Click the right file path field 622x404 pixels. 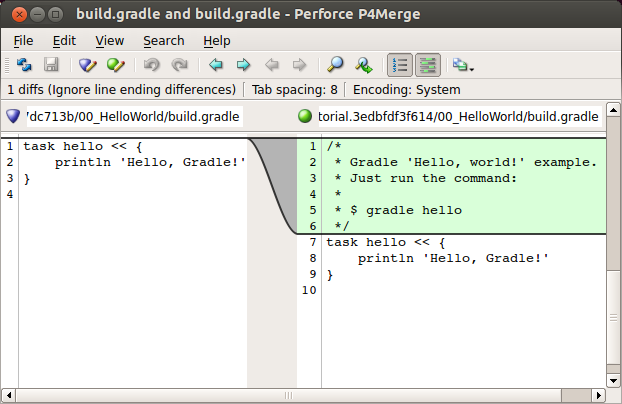pos(458,116)
